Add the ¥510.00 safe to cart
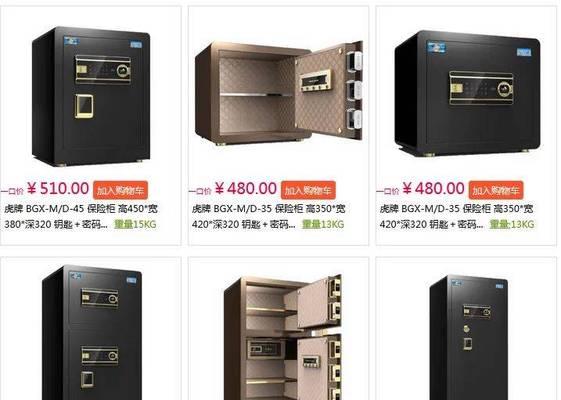The width and height of the screenshot is (561, 400). (120, 190)
